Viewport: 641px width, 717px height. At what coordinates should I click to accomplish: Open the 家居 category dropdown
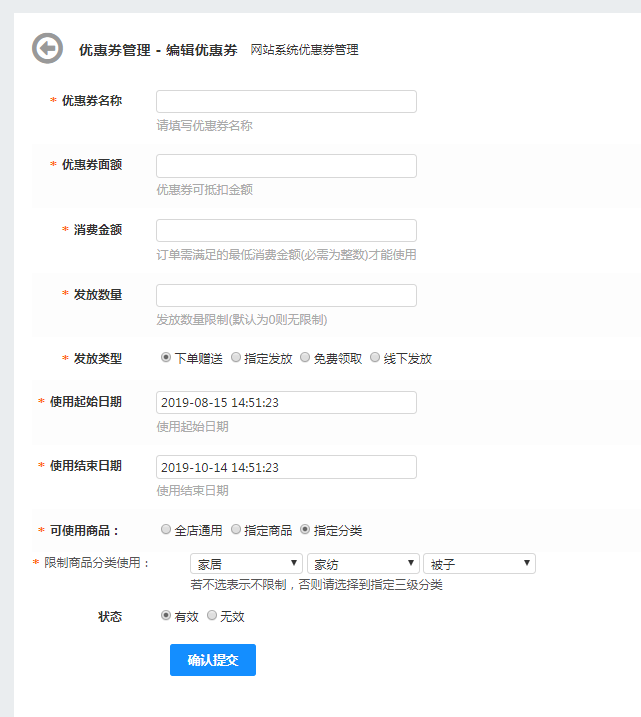click(246, 564)
